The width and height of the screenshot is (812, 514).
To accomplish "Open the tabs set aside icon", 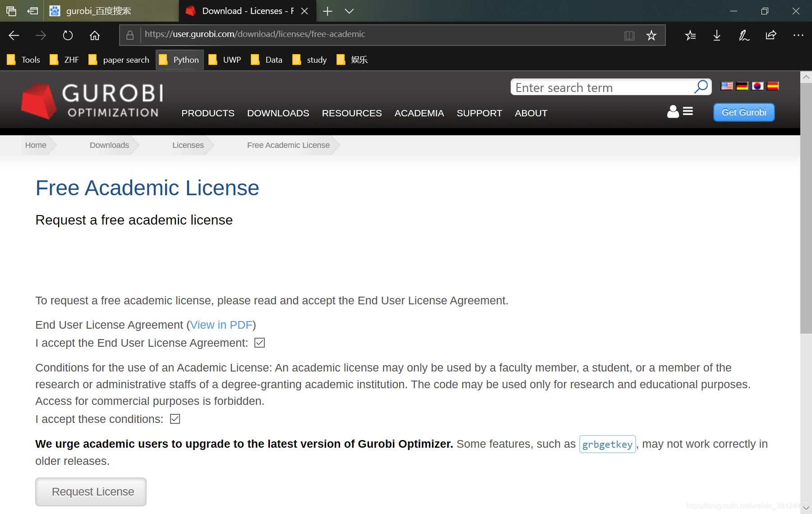I will point(11,11).
